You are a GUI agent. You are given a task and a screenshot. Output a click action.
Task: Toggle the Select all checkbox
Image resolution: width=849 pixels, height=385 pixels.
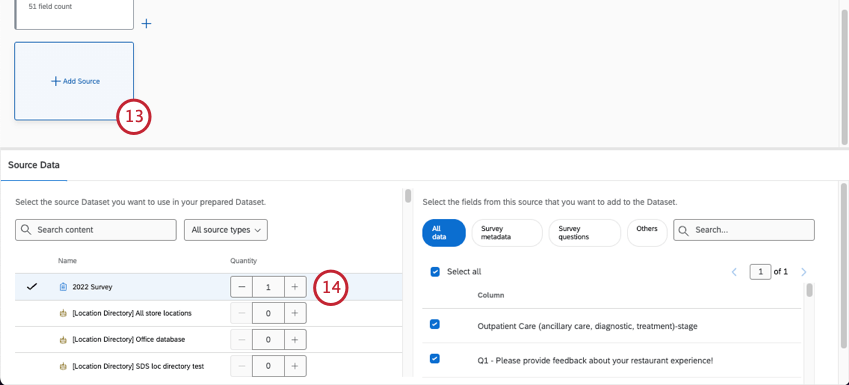coord(435,272)
